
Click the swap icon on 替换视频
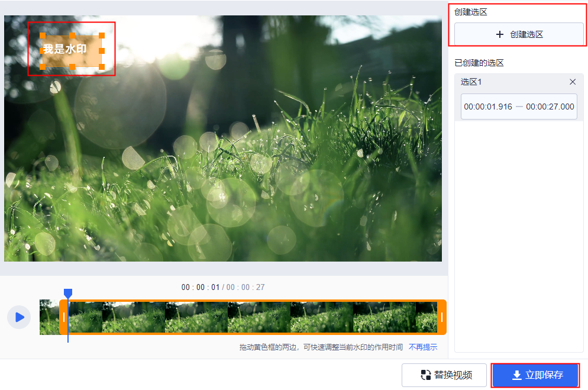click(x=426, y=375)
